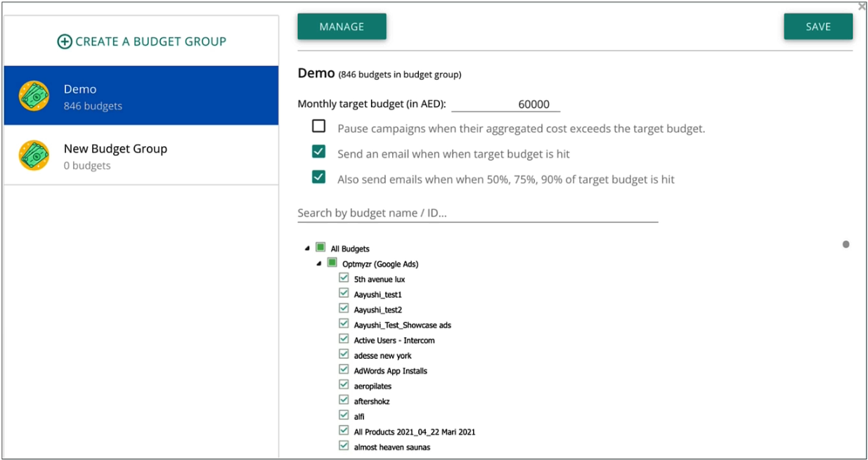Screen dimensions: 868x460
Task: Toggle the All Budgets select-all checkbox
Action: point(320,247)
